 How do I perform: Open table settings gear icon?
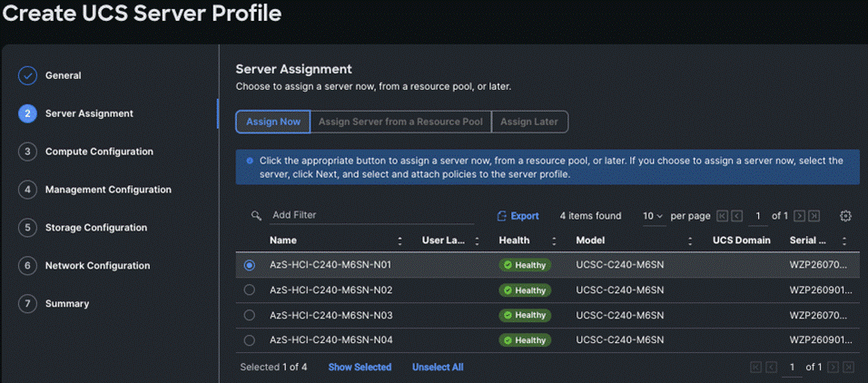[x=844, y=216]
